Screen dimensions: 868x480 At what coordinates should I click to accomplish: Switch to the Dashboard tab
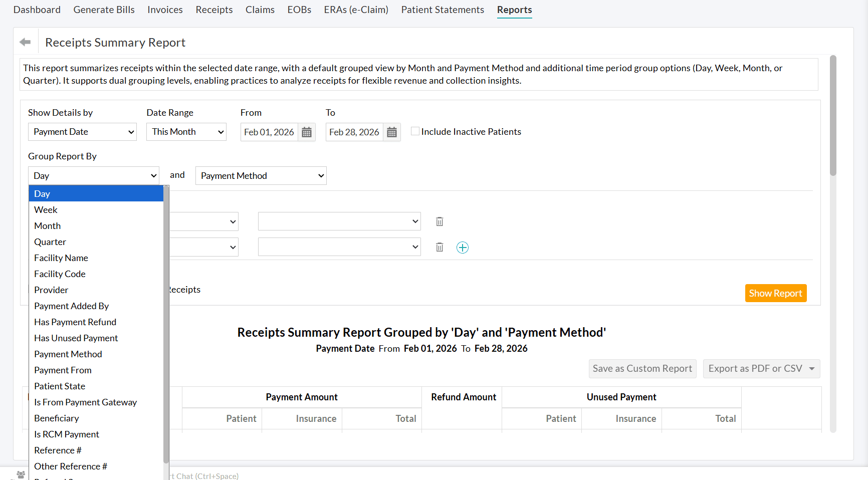coord(37,10)
